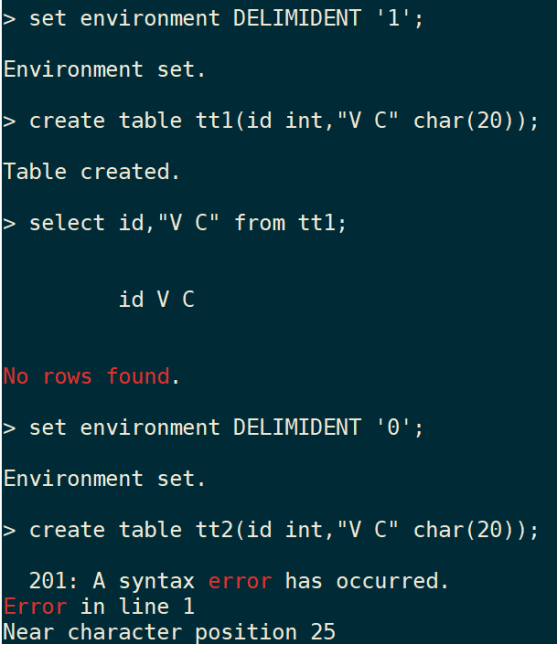Click the red word 'error' in syntax message
The height and width of the screenshot is (645, 557).
(x=240, y=582)
